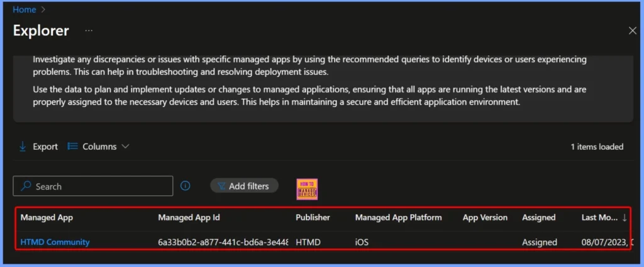Sort by Managed App Id column header
The image size is (644, 267).
click(189, 218)
